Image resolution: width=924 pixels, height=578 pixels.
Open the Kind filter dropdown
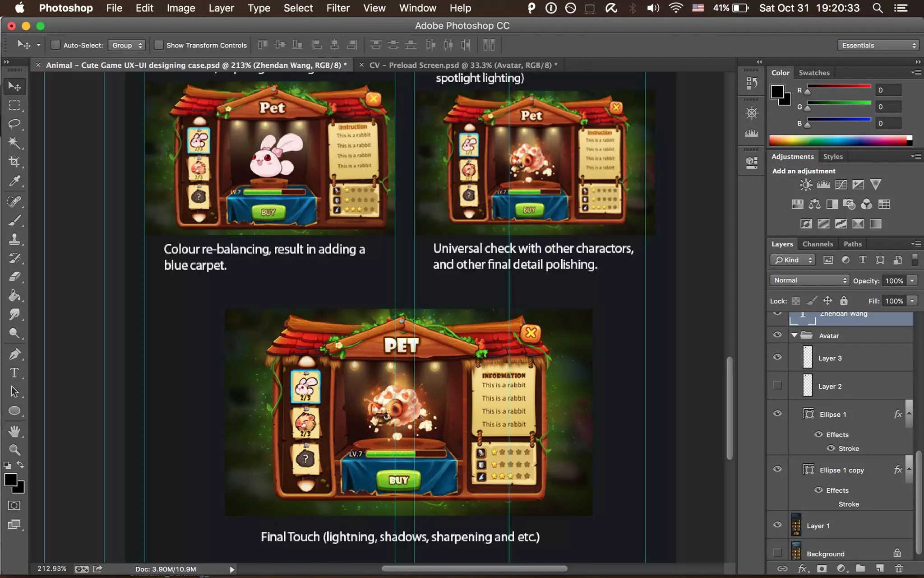coord(793,260)
